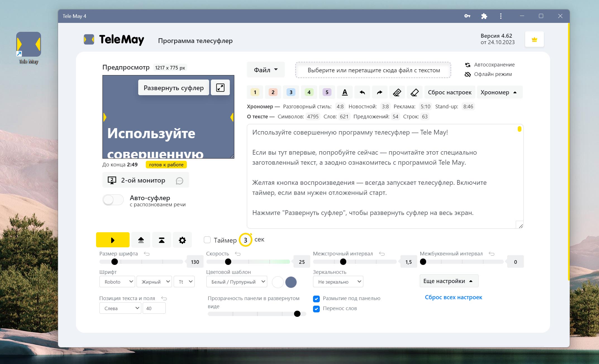599x364 pixels.
Task: Click the 2-ой монитор button
Action: click(x=146, y=180)
